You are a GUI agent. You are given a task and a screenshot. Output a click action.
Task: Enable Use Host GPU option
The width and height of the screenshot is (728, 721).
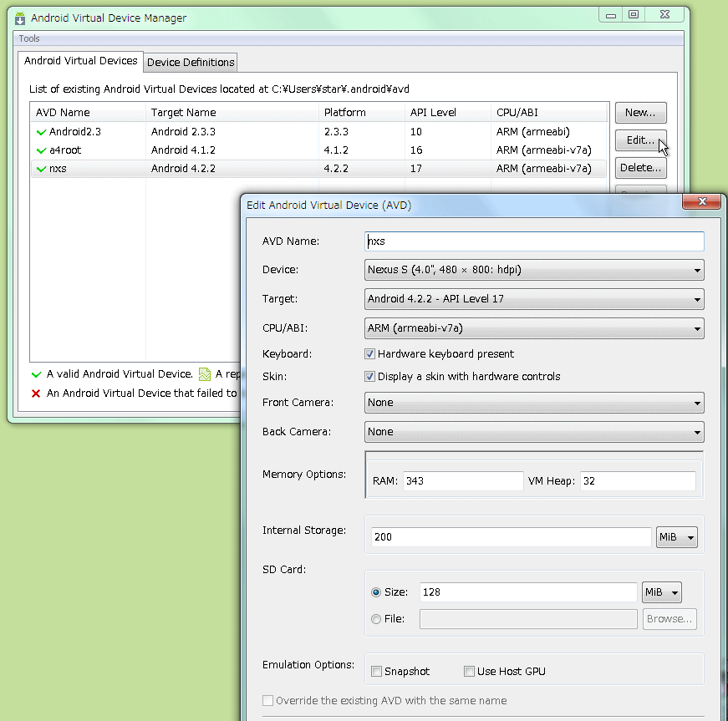(x=470, y=672)
